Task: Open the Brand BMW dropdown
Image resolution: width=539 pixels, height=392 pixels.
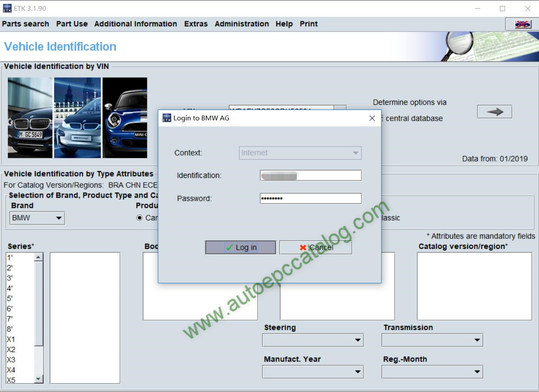Action: pos(37,218)
